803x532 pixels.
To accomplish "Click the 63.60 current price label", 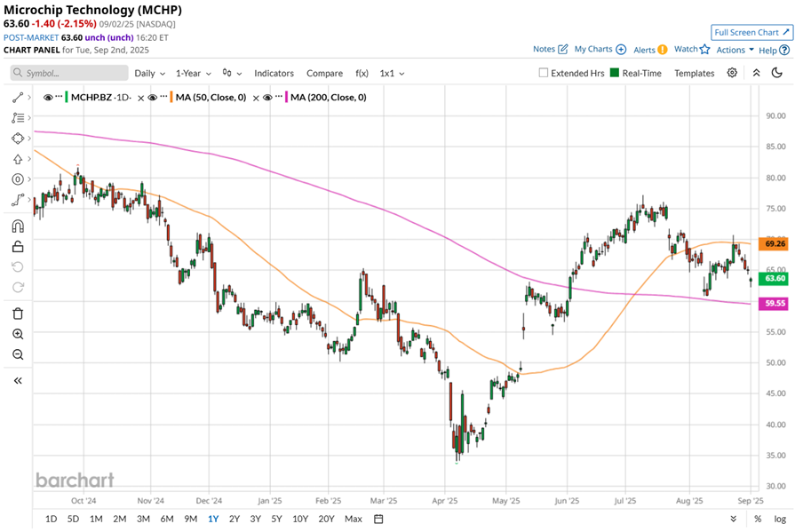I will (x=774, y=278).
